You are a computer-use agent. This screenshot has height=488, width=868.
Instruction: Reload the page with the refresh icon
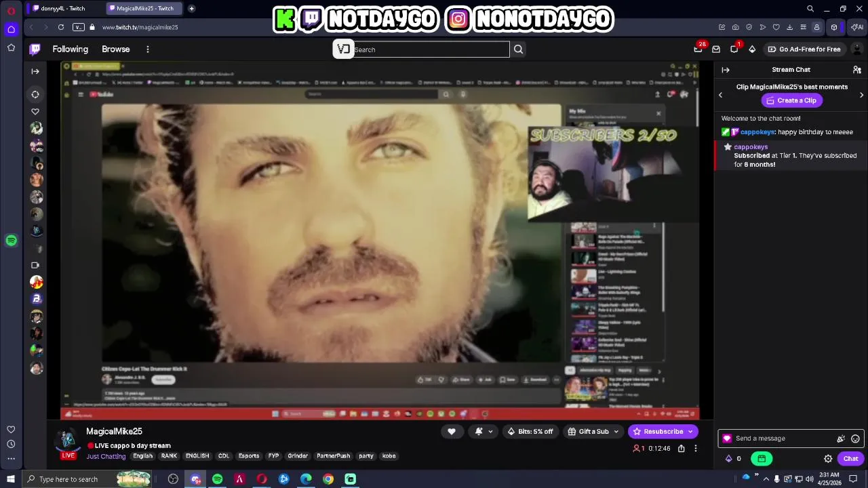click(x=61, y=27)
